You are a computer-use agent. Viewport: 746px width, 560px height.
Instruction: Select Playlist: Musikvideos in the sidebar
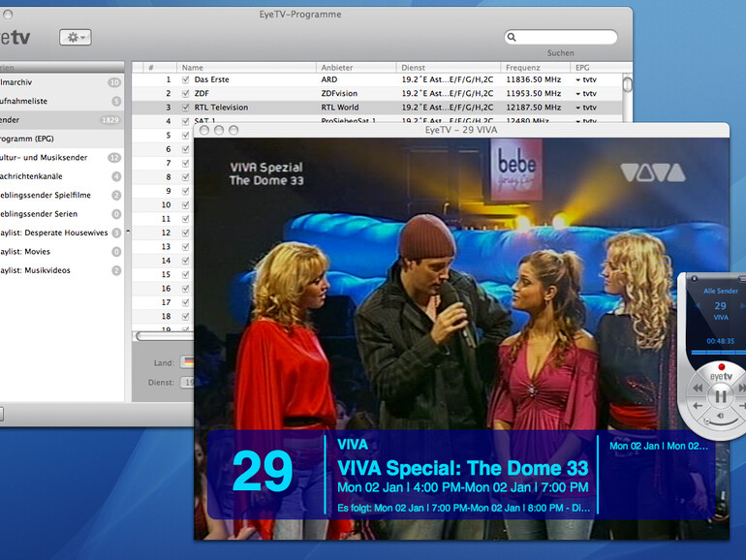click(48, 270)
